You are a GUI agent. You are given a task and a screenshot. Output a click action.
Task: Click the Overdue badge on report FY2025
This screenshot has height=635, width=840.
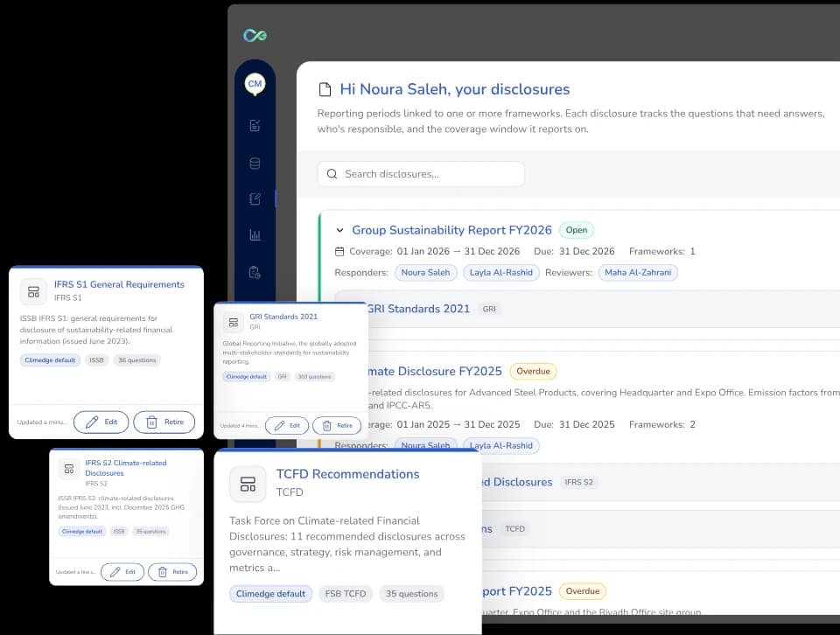(x=583, y=591)
